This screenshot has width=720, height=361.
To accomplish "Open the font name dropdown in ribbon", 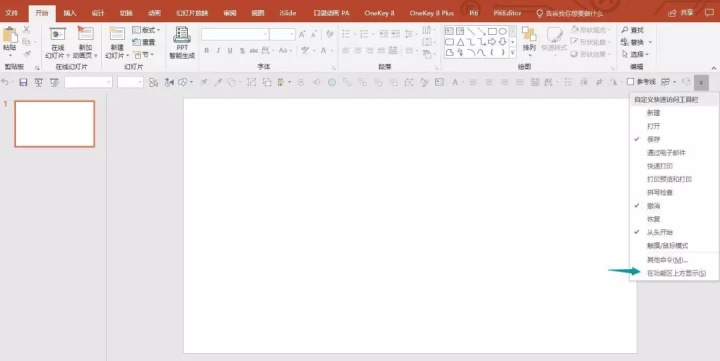I will click(265, 34).
